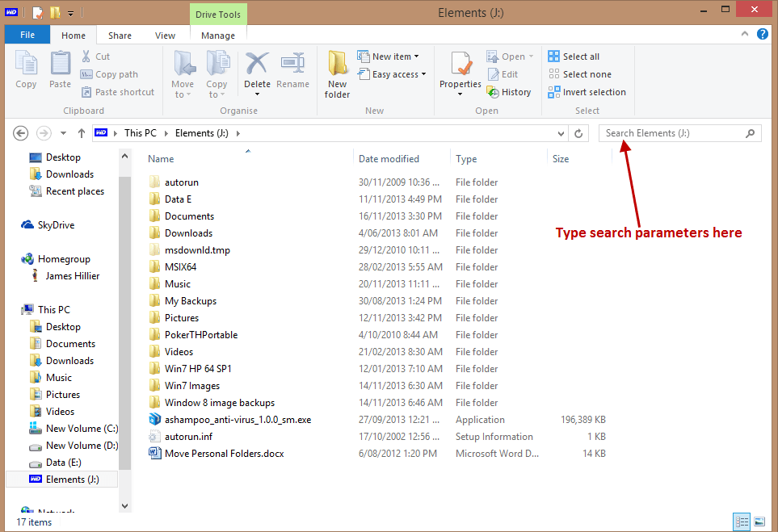Viewport: 778px width, 532px height.
Task: Click This PC in address breadcrumb
Action: point(141,133)
